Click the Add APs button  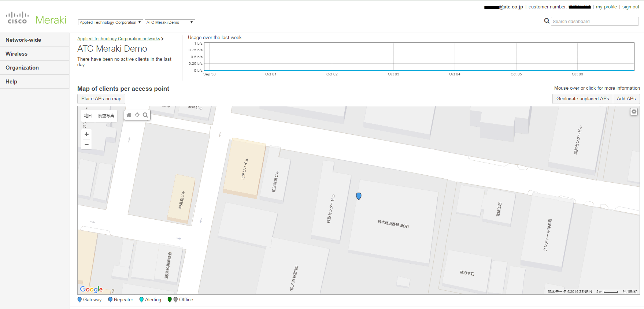point(626,99)
